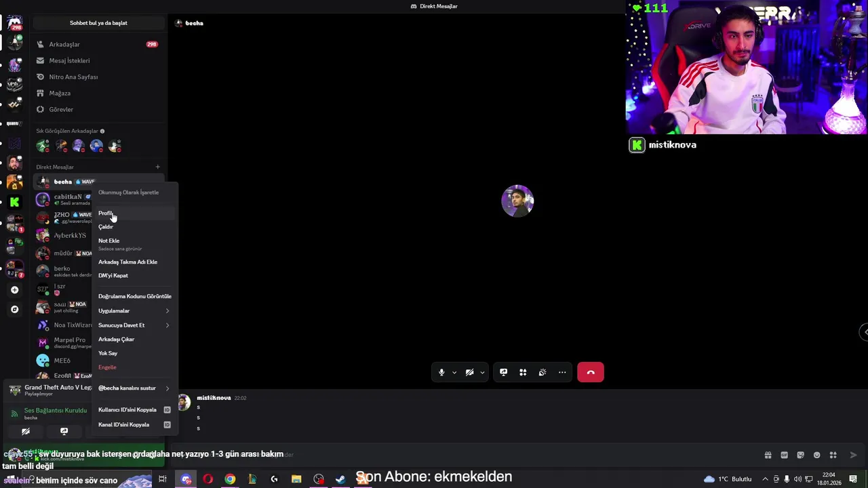Screen dimensions: 868x488
Task: Open the Arkadaşlar page
Action: tap(98, 44)
